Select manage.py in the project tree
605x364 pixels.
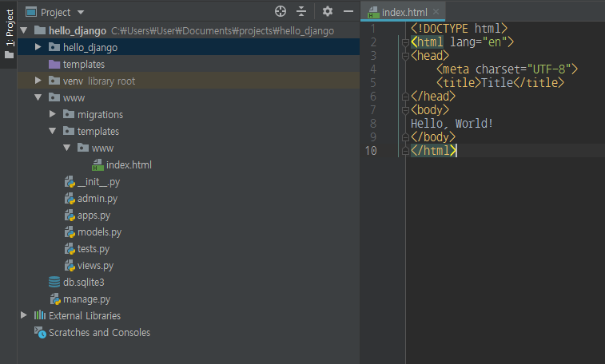(x=87, y=299)
